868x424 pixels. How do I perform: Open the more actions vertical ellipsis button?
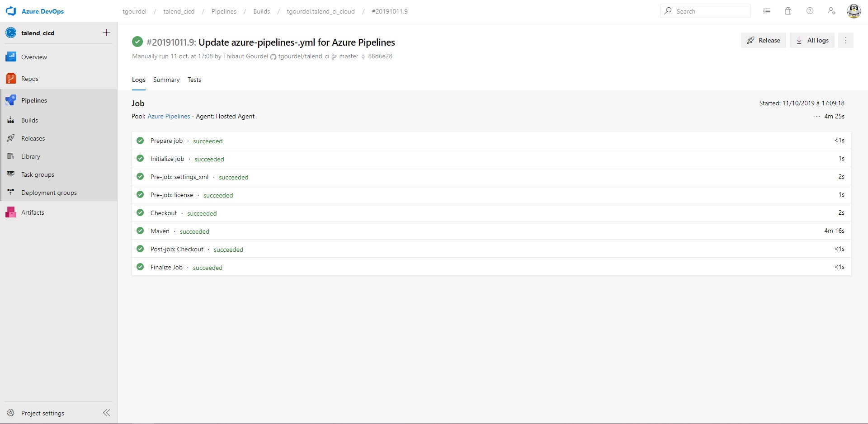[846, 40]
